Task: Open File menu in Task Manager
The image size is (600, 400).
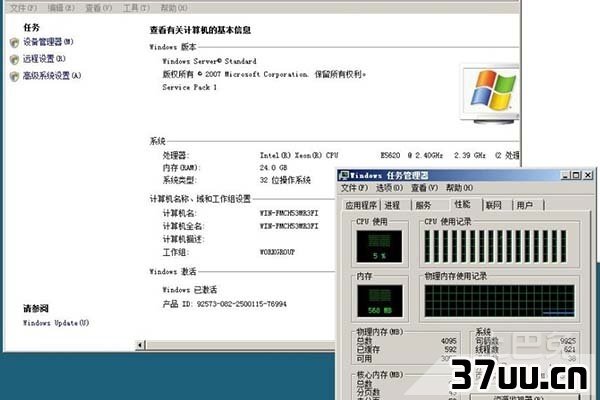Action: click(x=354, y=188)
